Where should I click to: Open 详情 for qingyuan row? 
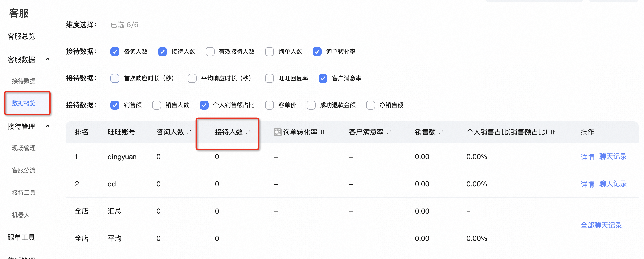pos(587,157)
